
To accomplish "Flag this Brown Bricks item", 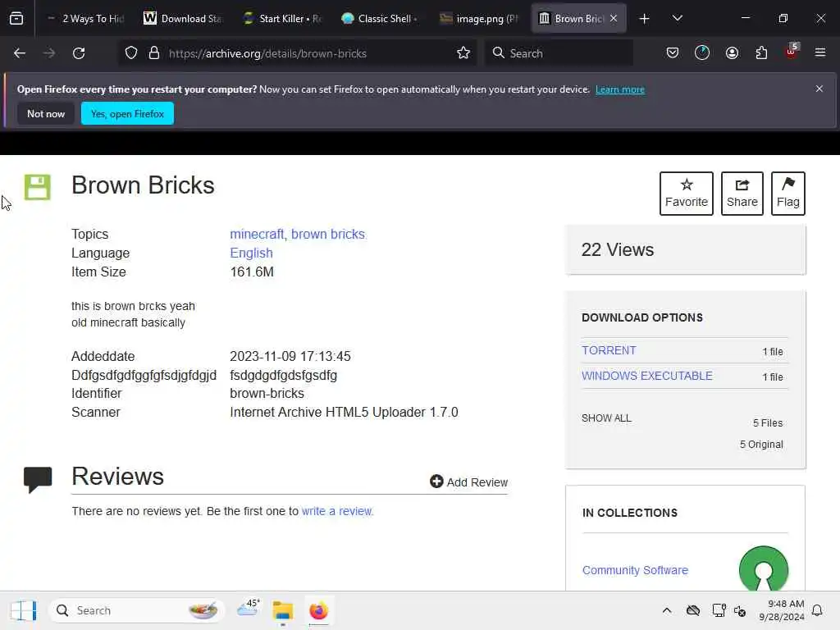I will 788,194.
